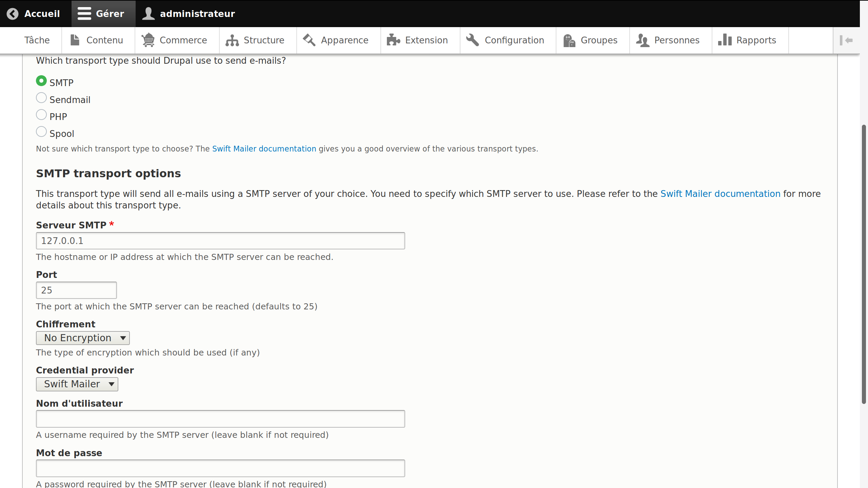Follow Swift Mailer documentation link under transport types
This screenshot has height=488, width=868.
click(264, 149)
